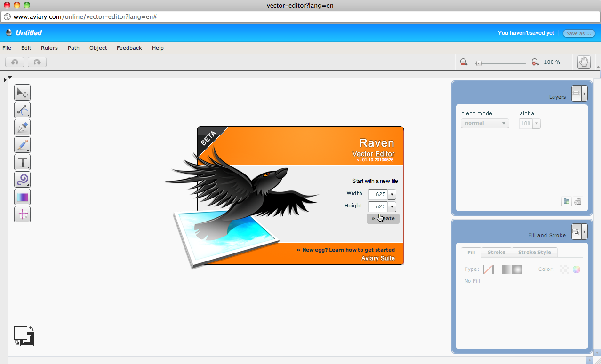Select the Pen tool
Viewport: 601px width, 364px height.
click(22, 127)
